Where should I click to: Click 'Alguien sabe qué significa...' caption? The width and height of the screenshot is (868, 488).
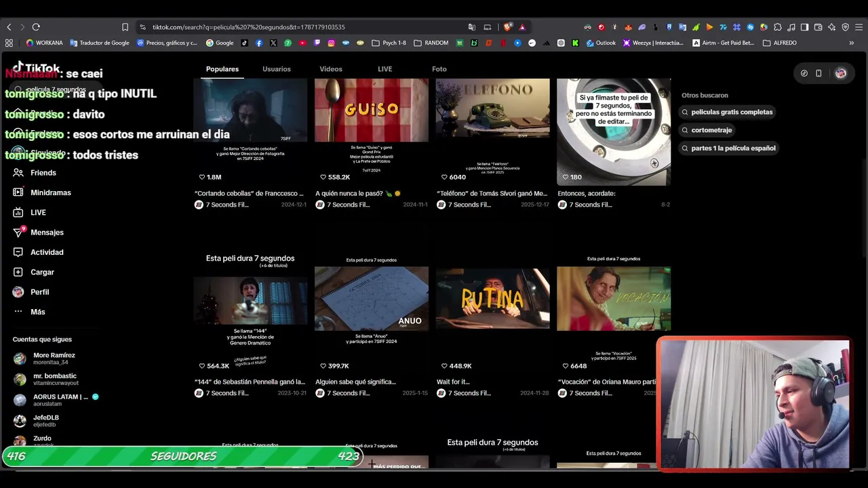(x=355, y=382)
